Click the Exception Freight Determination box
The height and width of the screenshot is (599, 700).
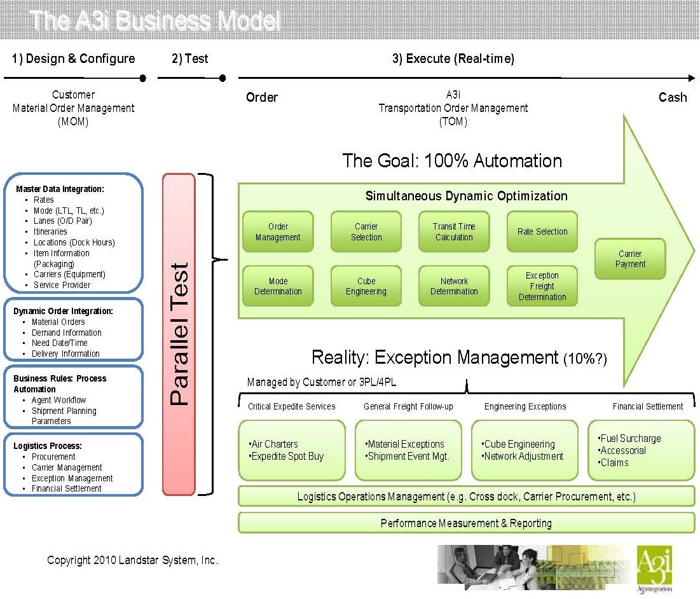(x=542, y=286)
